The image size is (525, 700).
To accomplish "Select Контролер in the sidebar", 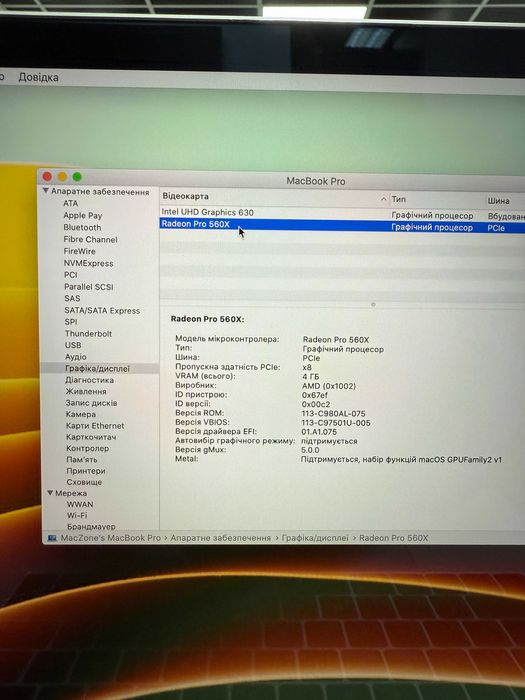I will pyautogui.click(x=88, y=448).
